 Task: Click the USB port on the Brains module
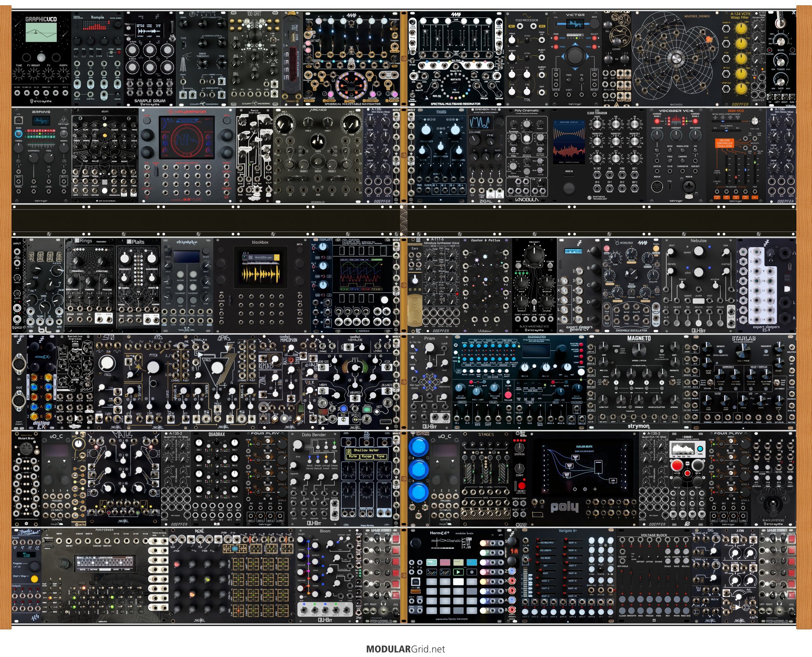click(x=18, y=120)
